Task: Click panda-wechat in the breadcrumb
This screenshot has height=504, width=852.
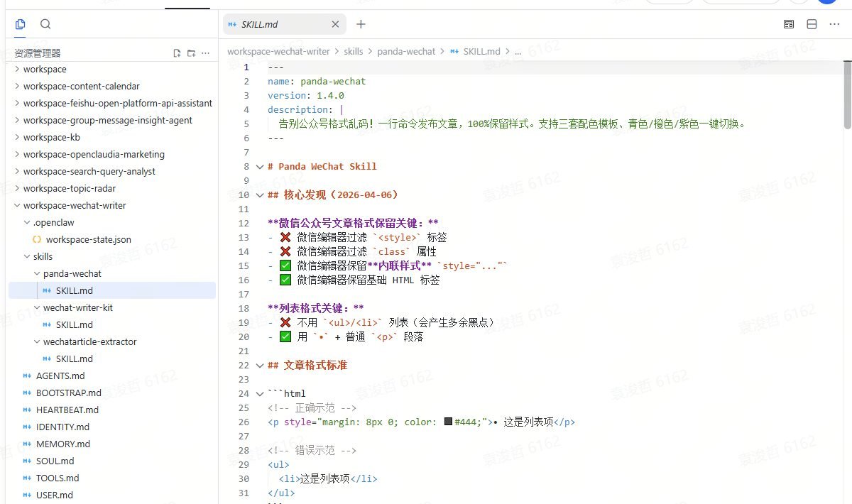Action: 406,52
